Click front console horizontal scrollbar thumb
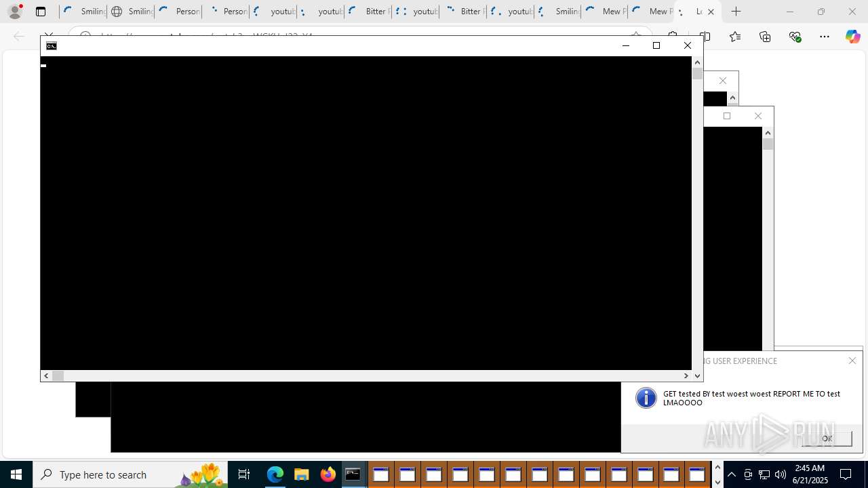 click(58, 375)
